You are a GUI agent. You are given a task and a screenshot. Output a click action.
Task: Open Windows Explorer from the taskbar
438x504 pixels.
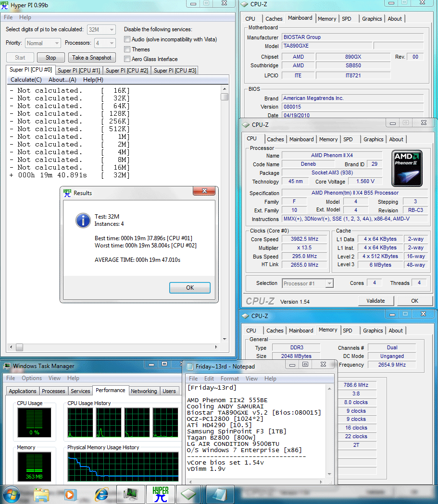coord(41,495)
